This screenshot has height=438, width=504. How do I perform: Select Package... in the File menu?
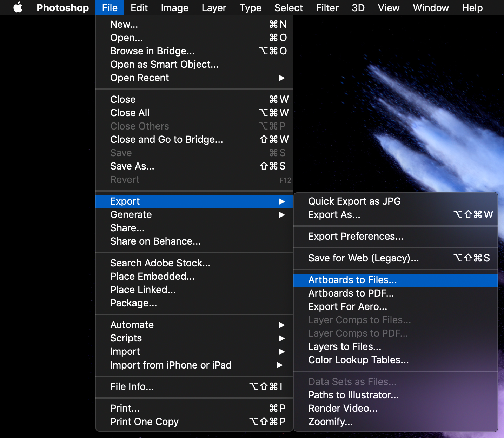[x=194, y=303]
